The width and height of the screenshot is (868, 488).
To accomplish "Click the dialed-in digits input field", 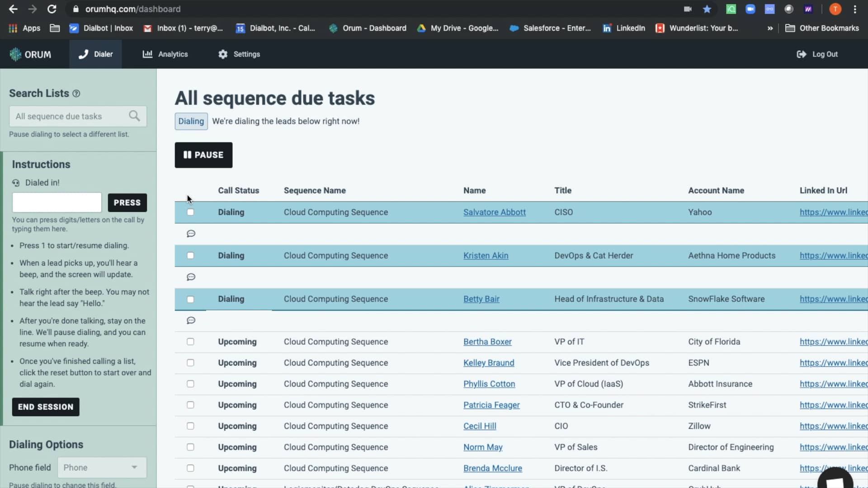I will click(x=57, y=202).
